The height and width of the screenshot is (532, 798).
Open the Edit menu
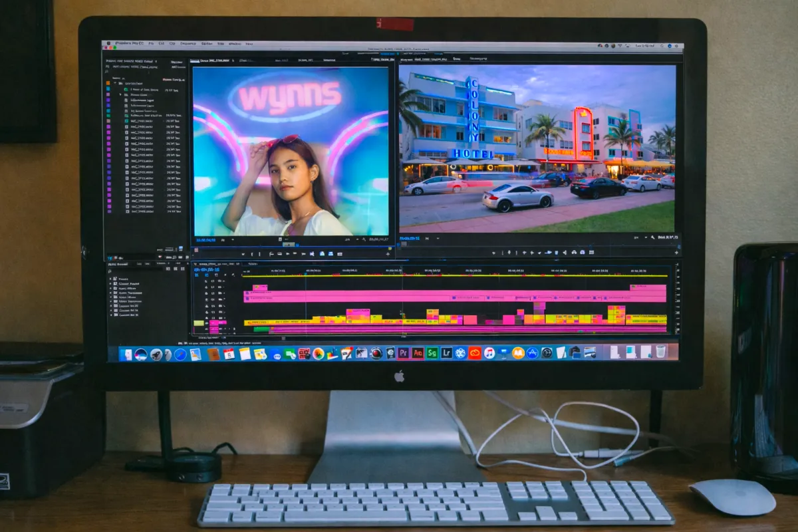161,45
